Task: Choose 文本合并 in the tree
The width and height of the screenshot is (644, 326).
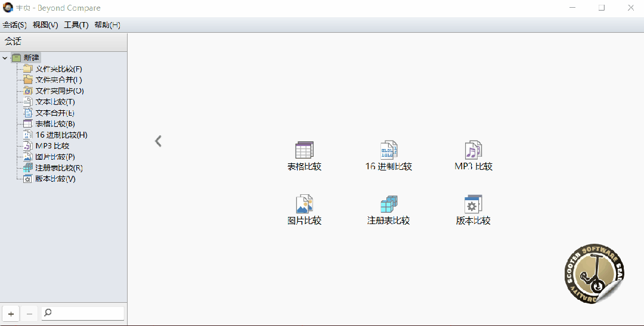Action: click(55, 113)
